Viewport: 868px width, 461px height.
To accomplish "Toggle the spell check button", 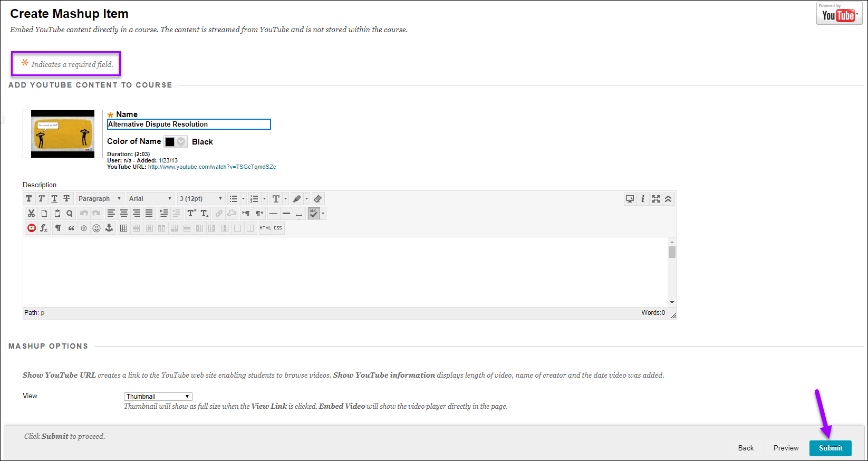I will tap(314, 213).
